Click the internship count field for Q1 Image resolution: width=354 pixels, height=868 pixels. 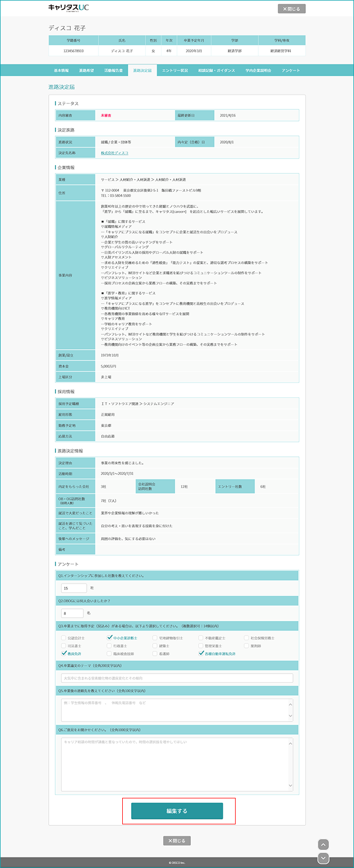click(x=74, y=588)
